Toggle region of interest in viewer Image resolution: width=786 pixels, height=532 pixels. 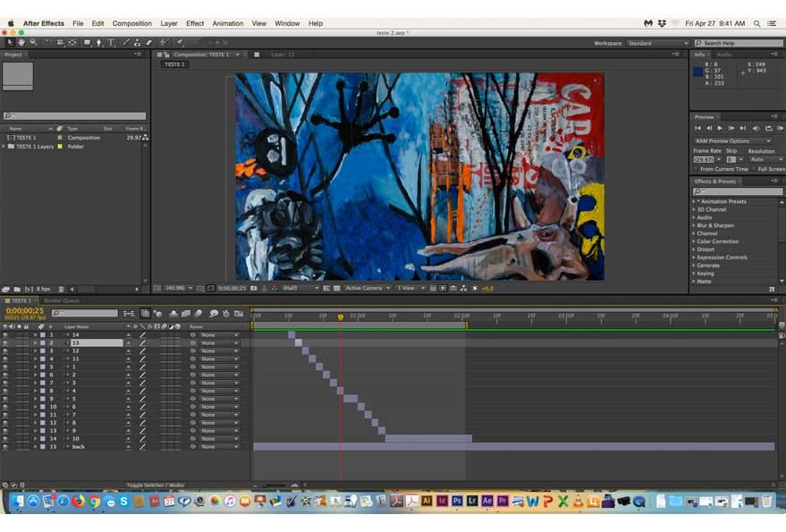click(x=326, y=288)
